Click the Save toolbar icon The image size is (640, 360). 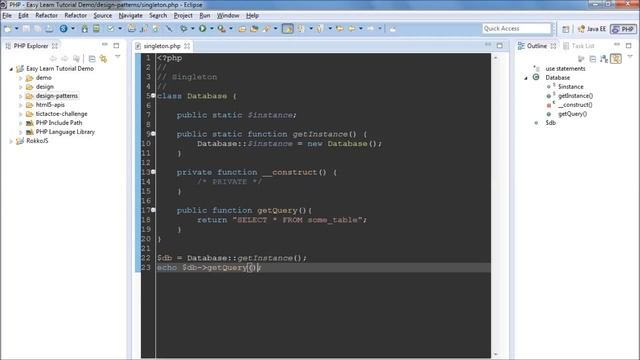[26, 29]
